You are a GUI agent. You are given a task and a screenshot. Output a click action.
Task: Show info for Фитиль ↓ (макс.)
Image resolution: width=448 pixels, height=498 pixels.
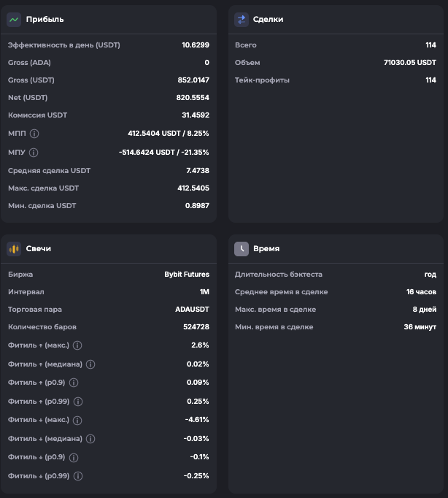pyautogui.click(x=77, y=421)
